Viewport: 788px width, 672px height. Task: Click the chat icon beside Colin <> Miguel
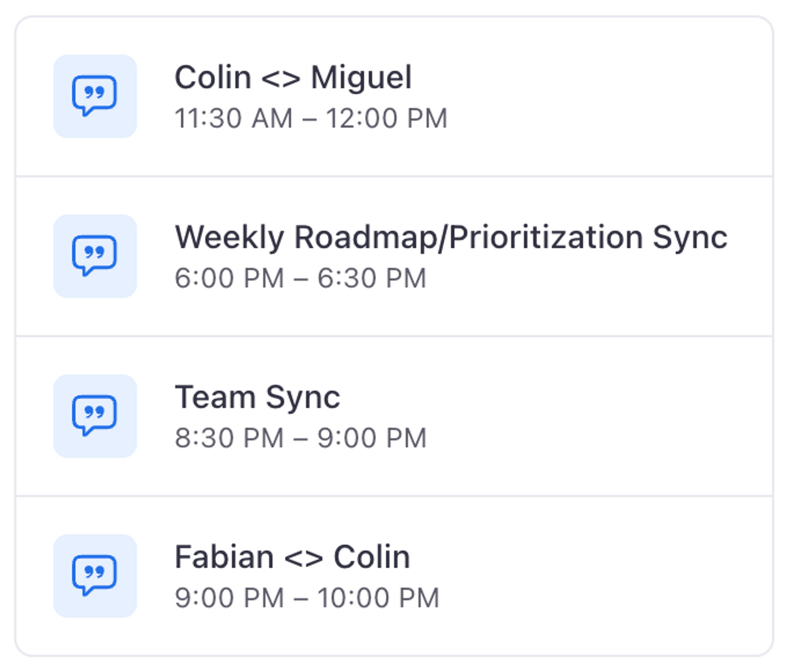(95, 96)
